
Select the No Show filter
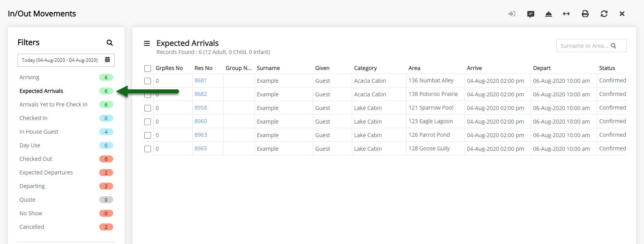(x=31, y=213)
